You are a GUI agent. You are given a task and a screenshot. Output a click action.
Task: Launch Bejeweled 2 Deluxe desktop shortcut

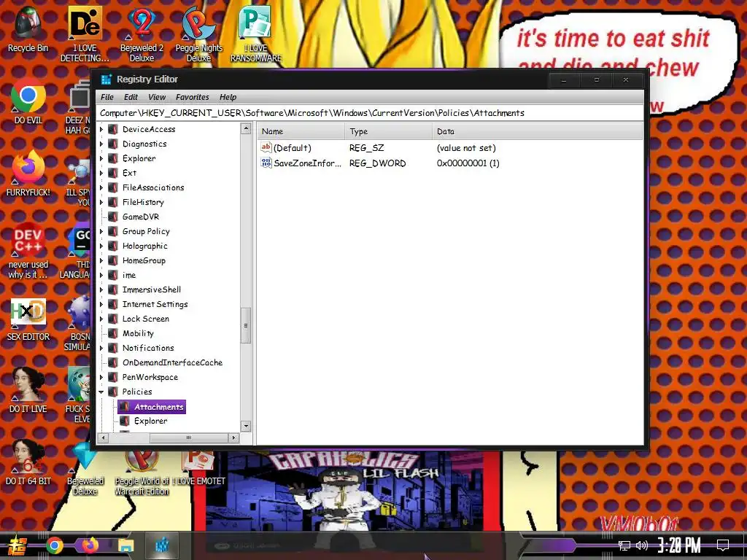coord(142,34)
